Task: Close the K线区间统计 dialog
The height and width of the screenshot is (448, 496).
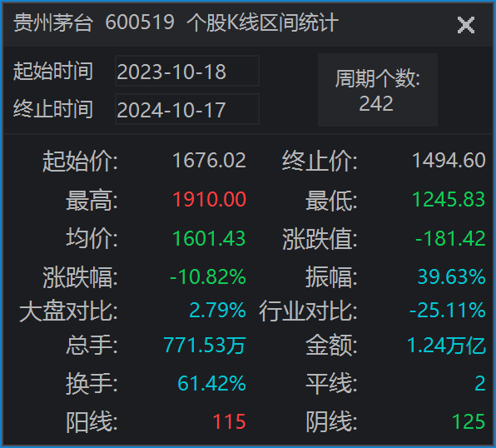Action: point(466,25)
